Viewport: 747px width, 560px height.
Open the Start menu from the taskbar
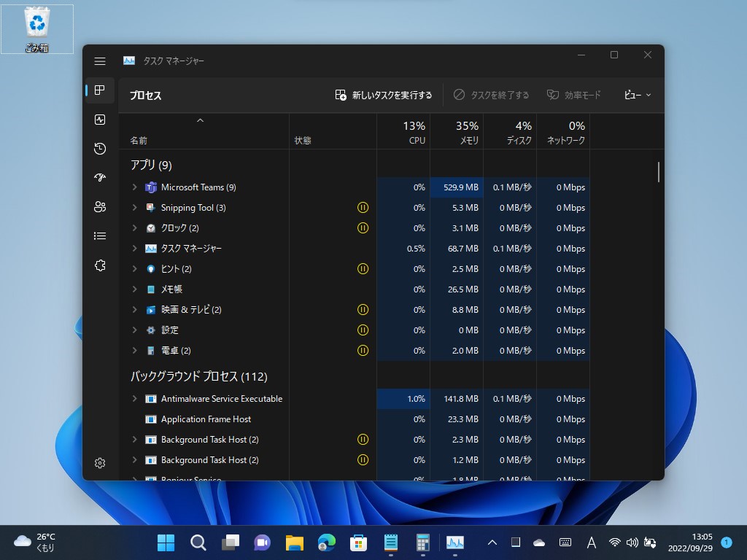click(x=166, y=542)
